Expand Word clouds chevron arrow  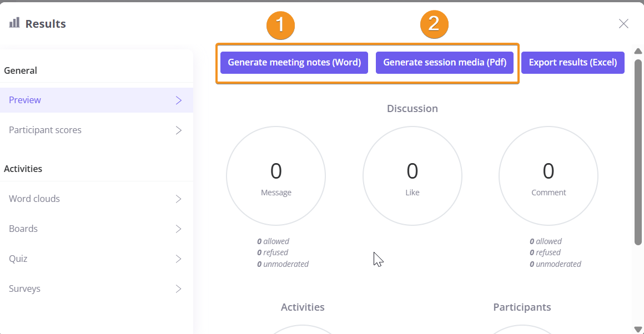[179, 199]
